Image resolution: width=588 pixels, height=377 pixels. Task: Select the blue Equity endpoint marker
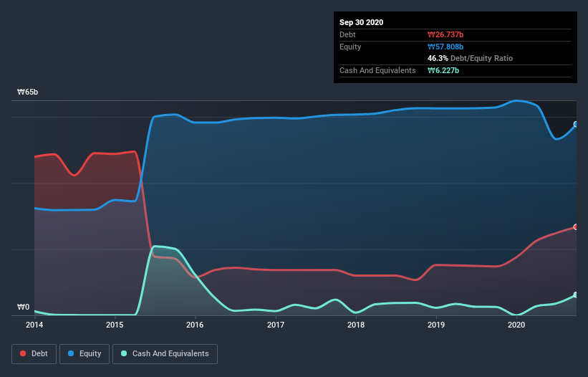[x=576, y=124]
